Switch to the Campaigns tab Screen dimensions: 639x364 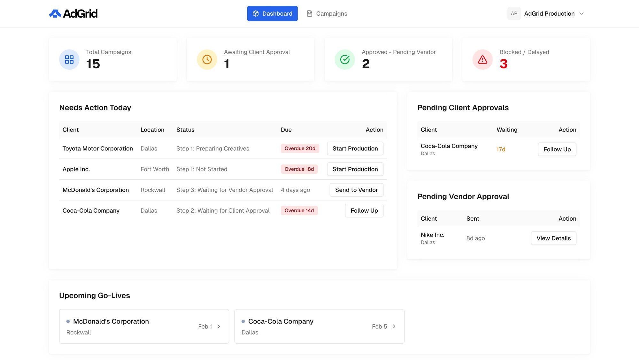point(327,13)
